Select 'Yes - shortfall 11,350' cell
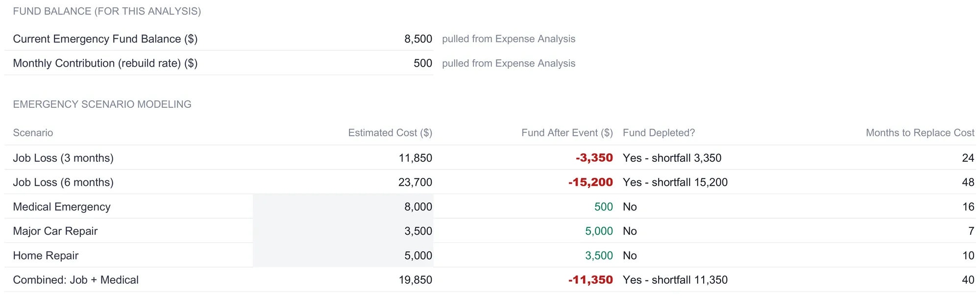This screenshot has width=980, height=299. pyautogui.click(x=675, y=280)
